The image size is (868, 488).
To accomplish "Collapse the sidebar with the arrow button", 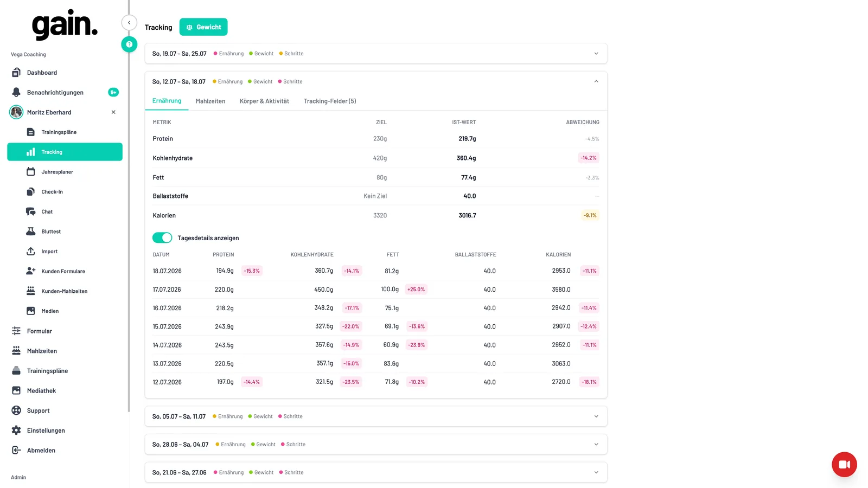I will (x=129, y=23).
